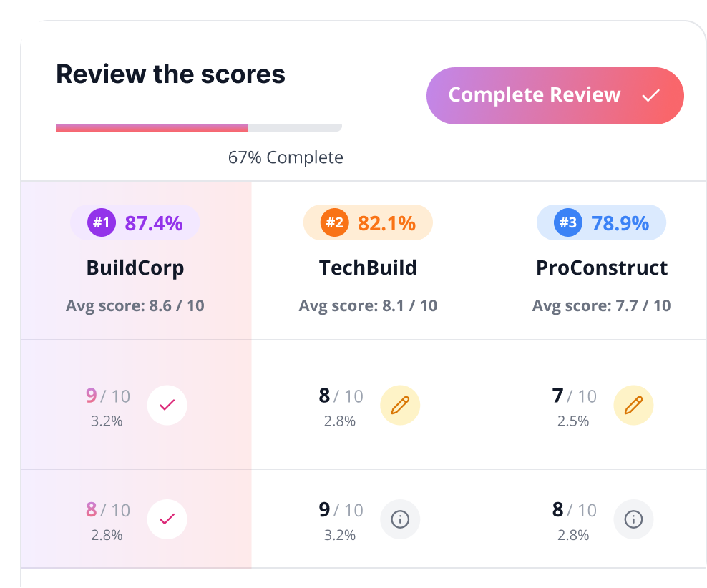This screenshot has width=707, height=588.
Task: Open the BuildCorp column header
Action: pyautogui.click(x=135, y=268)
